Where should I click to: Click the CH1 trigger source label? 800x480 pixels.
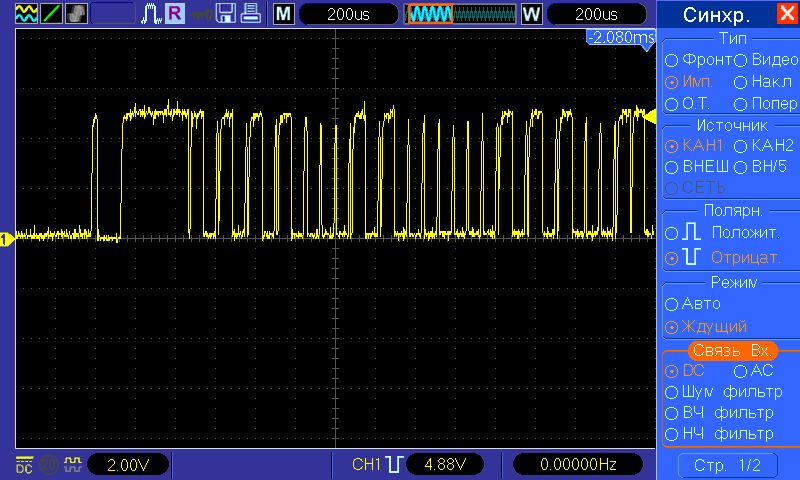366,464
